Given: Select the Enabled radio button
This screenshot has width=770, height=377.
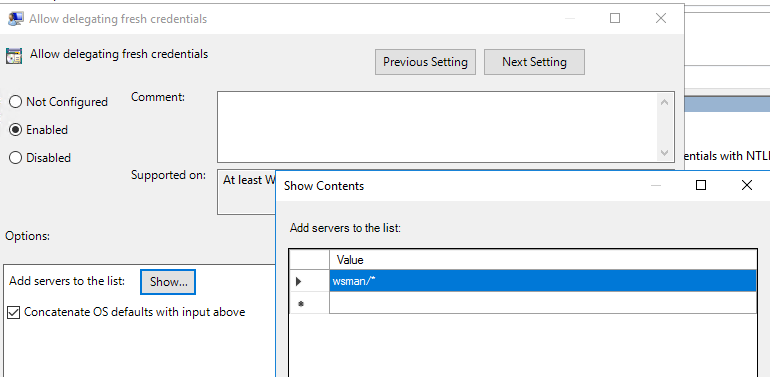Looking at the screenshot, I should click(x=16, y=130).
